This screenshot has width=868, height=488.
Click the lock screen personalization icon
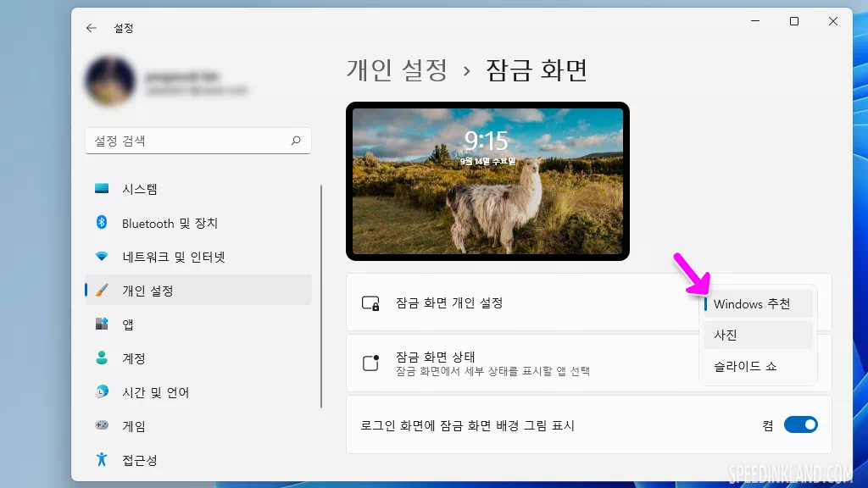click(x=370, y=303)
